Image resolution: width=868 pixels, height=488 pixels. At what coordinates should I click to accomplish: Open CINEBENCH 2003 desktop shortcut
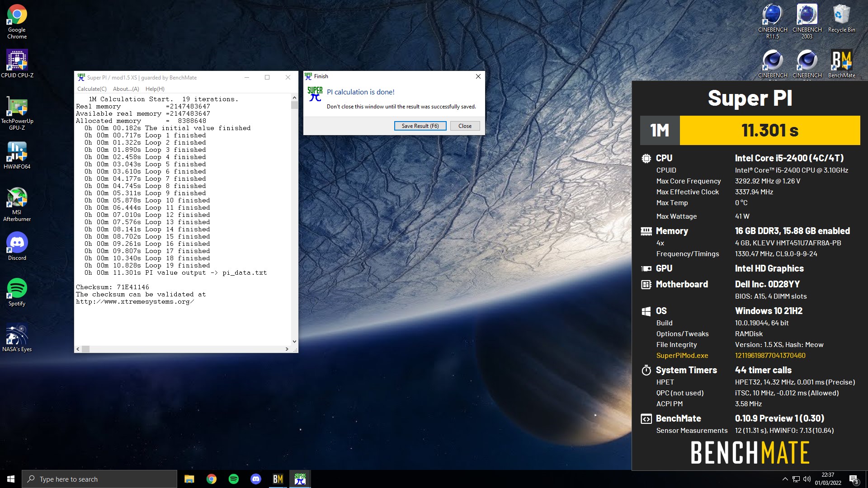[807, 22]
